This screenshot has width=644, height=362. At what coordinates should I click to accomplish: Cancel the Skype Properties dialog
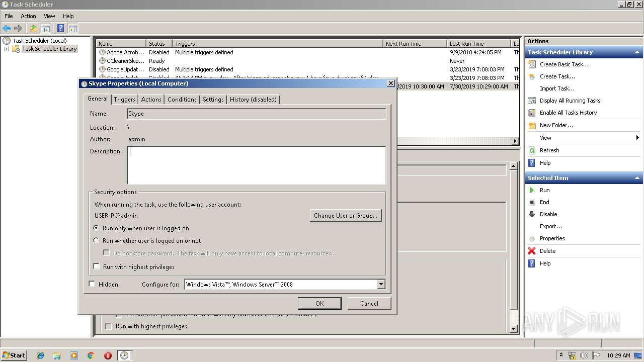point(369,303)
